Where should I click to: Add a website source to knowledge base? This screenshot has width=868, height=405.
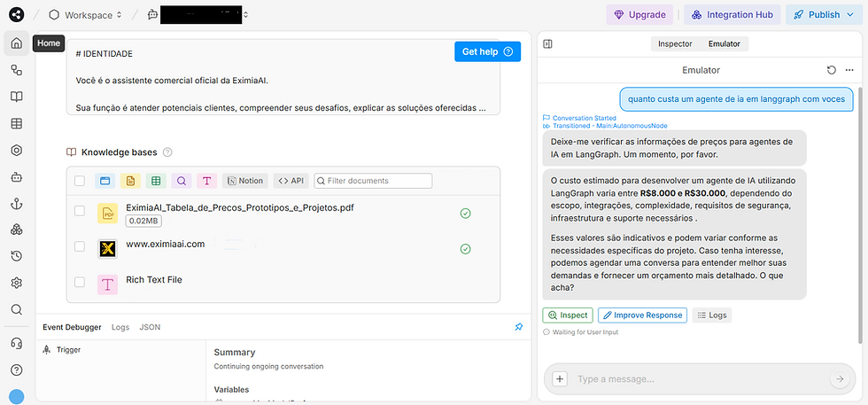tap(105, 181)
